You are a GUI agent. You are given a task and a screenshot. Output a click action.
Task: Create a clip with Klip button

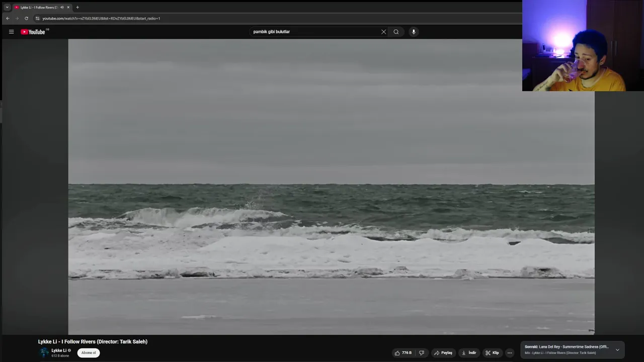coord(492,353)
